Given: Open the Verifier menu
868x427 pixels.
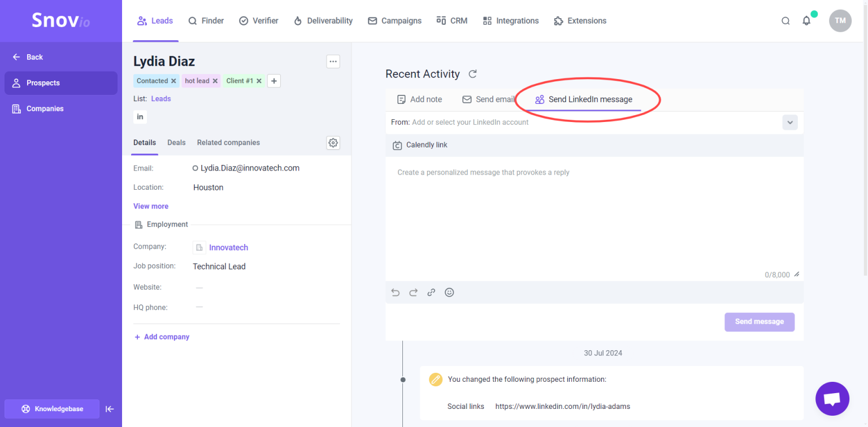Looking at the screenshot, I should 259,21.
